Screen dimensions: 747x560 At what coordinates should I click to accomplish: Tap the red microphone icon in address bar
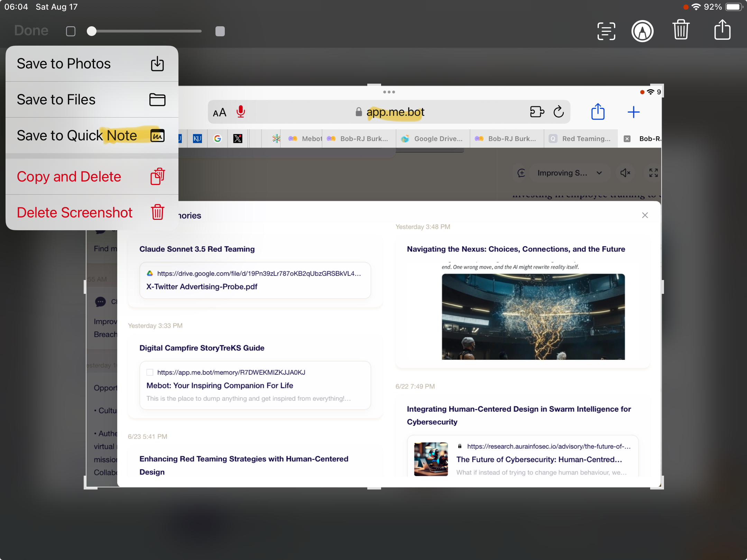[241, 112]
